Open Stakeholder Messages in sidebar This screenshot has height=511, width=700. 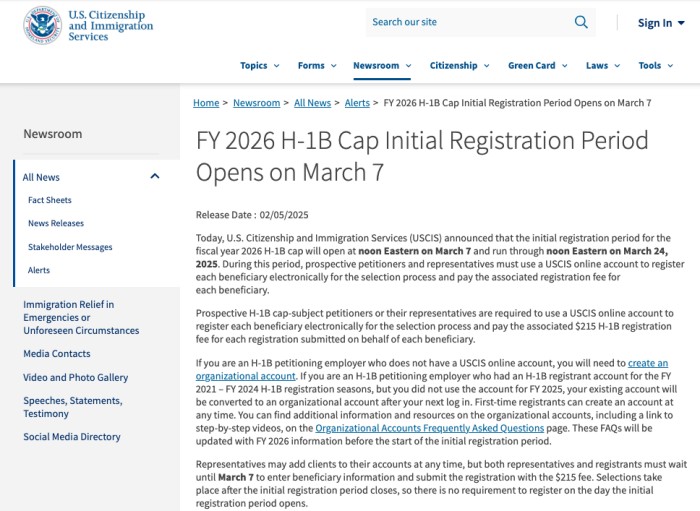(70, 247)
